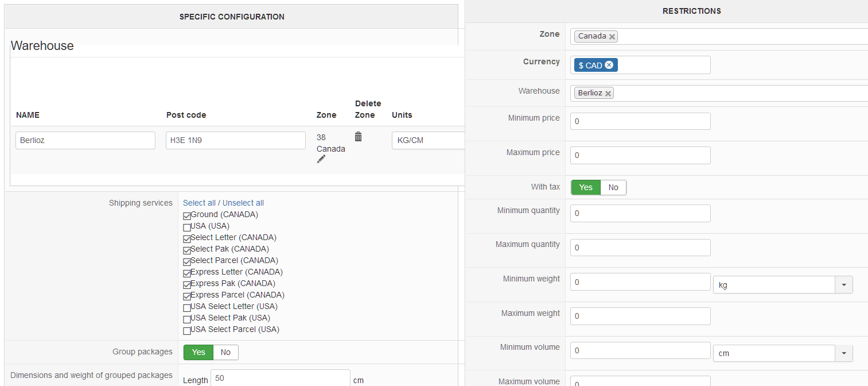868x386 pixels.
Task: Click the Unselect all link
Action: click(243, 203)
